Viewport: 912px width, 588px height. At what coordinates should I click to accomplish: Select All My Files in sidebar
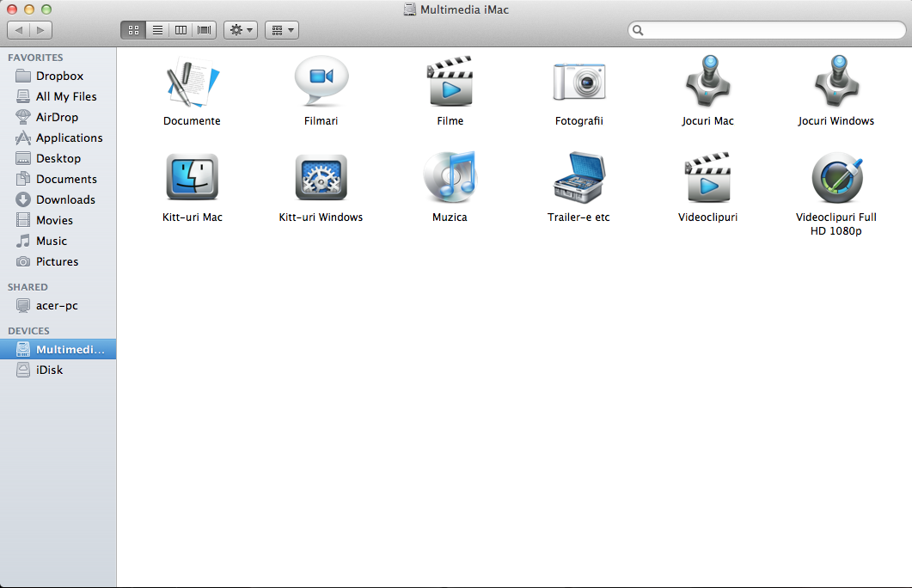click(x=58, y=96)
